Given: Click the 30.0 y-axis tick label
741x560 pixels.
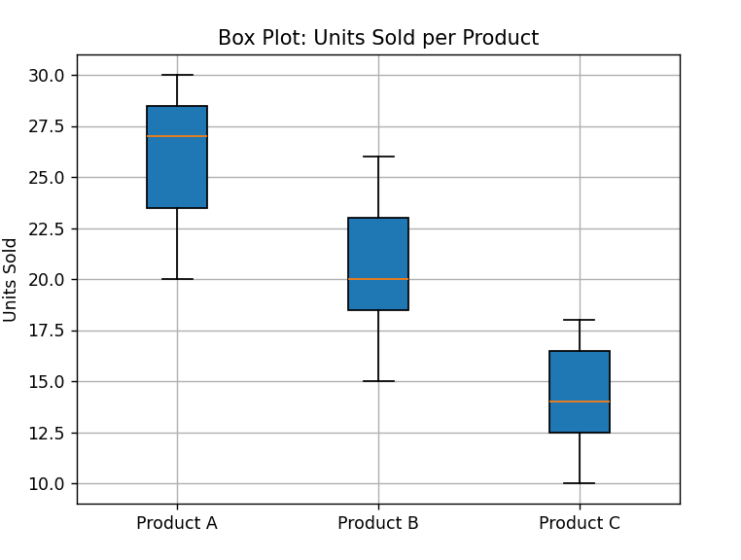Looking at the screenshot, I should 48,75.
